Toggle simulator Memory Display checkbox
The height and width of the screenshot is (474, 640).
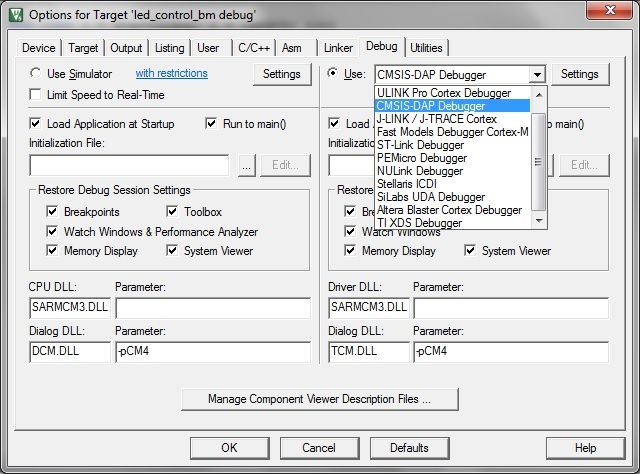(52, 250)
